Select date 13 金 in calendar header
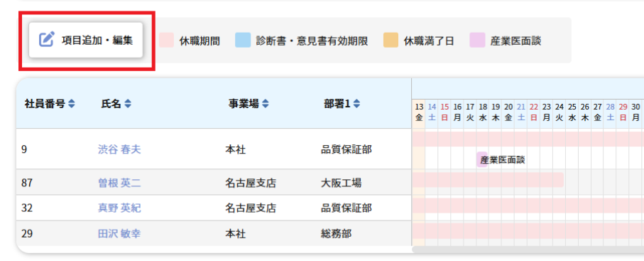 click(x=418, y=112)
